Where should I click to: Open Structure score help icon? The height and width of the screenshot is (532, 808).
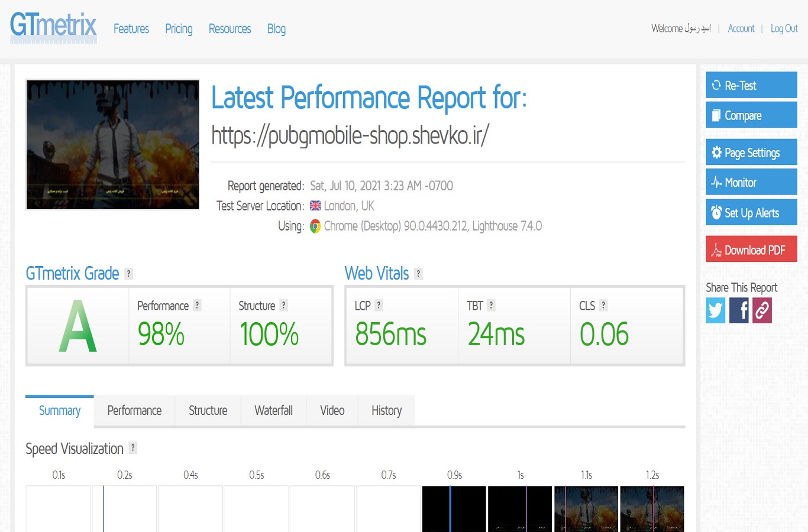pyautogui.click(x=284, y=306)
